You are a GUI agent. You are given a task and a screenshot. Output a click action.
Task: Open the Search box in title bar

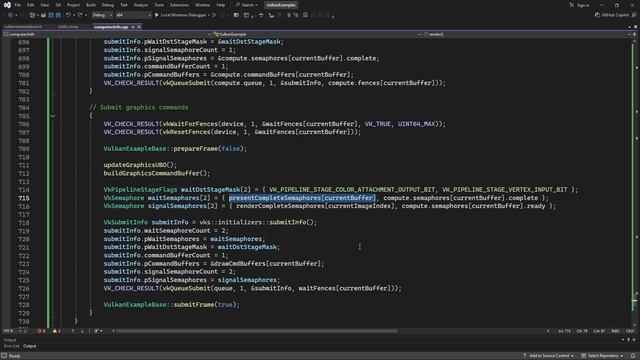pos(247,5)
